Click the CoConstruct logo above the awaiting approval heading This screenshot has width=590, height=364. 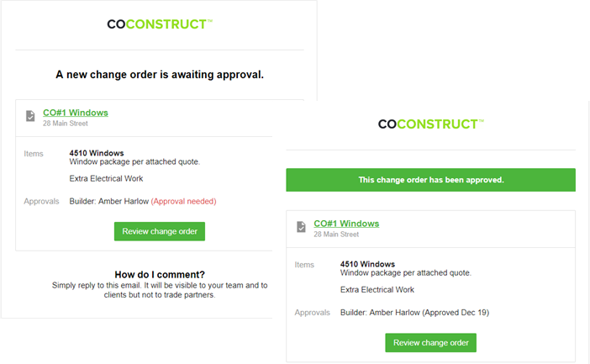(x=160, y=24)
